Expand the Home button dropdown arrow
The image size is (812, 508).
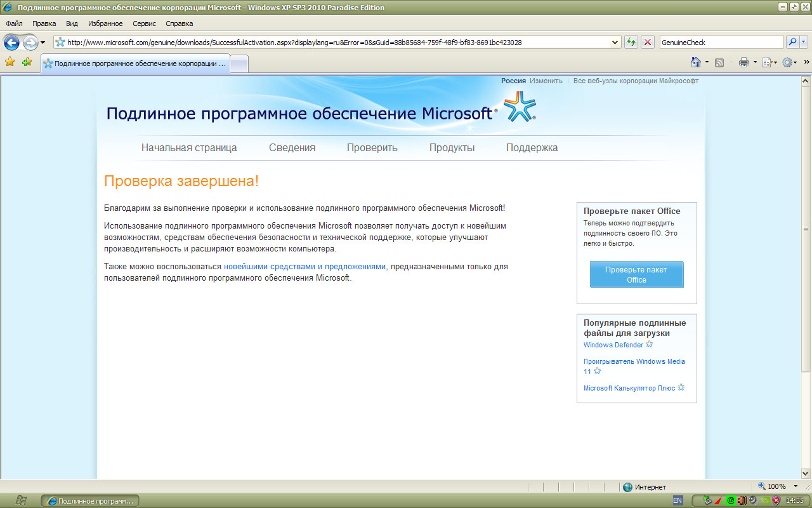[707, 62]
